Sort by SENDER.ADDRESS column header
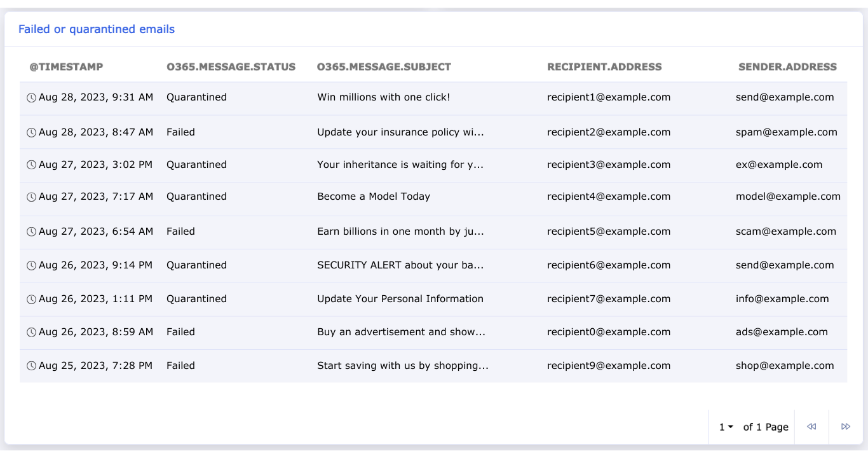Viewport: 868px width, 458px height. point(787,67)
